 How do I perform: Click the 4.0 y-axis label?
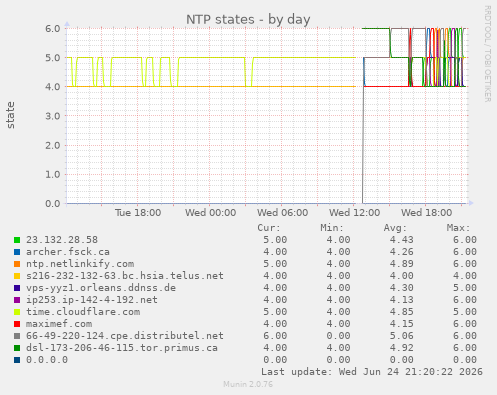tap(53, 87)
